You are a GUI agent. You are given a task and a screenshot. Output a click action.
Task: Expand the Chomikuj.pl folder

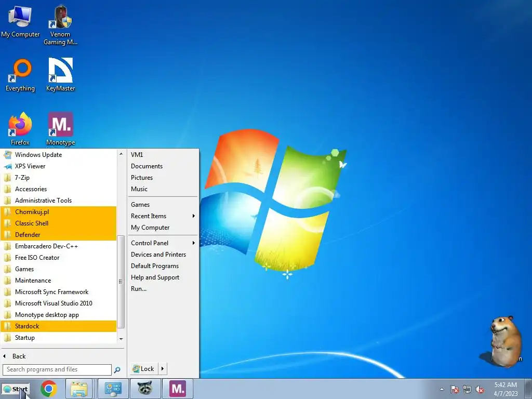point(59,212)
